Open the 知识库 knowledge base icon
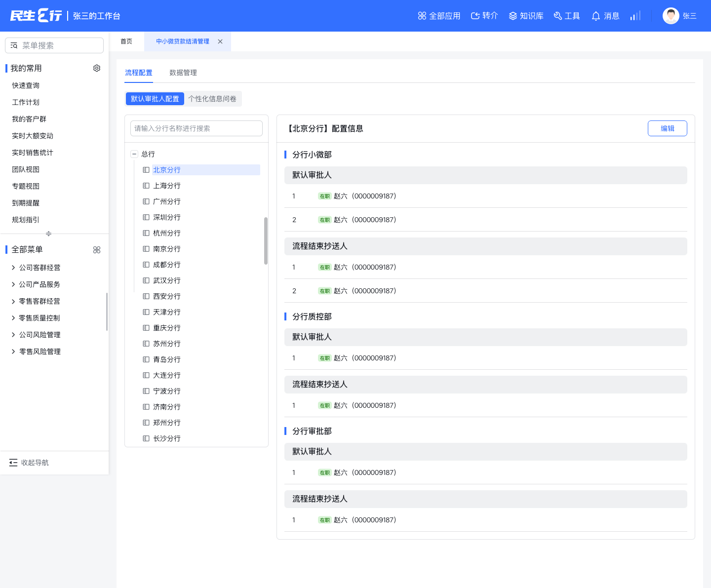 [x=513, y=16]
